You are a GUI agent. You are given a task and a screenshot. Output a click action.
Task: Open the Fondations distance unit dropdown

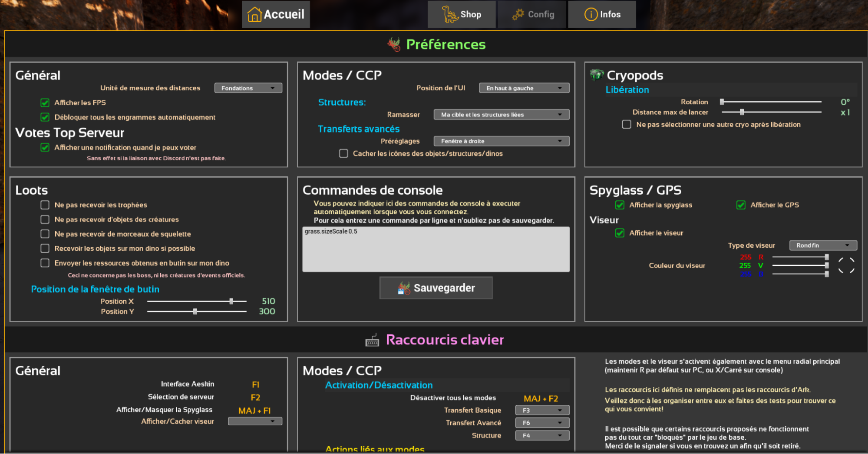tap(248, 88)
